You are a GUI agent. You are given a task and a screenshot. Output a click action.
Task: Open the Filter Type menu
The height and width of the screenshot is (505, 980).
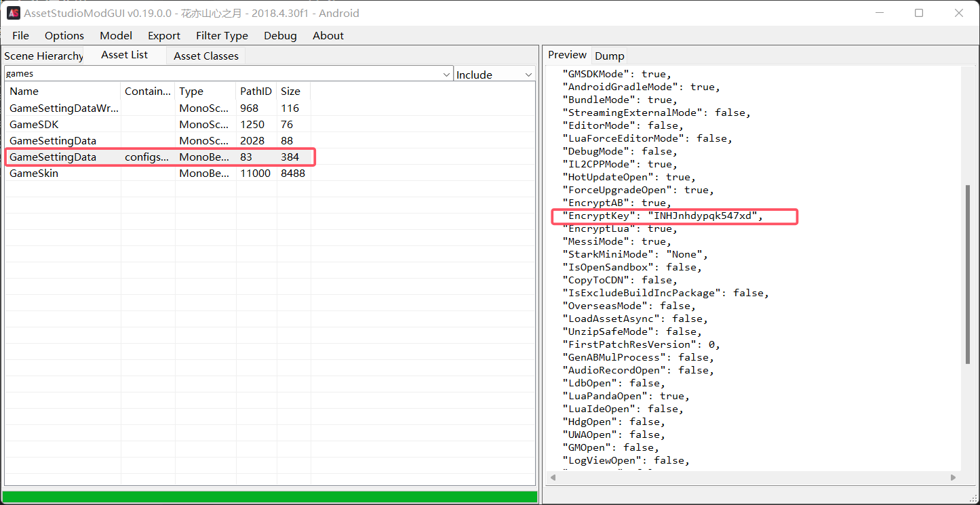(222, 36)
